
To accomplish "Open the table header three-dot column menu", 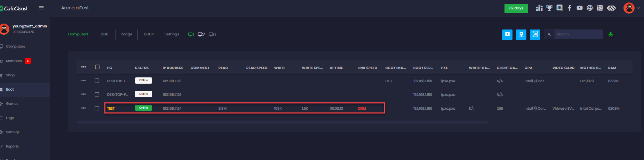I will tap(84, 67).
